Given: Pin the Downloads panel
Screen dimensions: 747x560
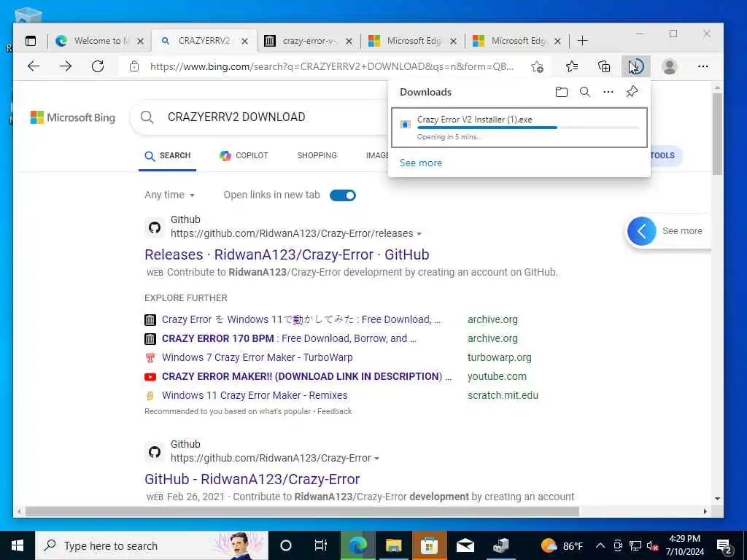Looking at the screenshot, I should point(632,91).
